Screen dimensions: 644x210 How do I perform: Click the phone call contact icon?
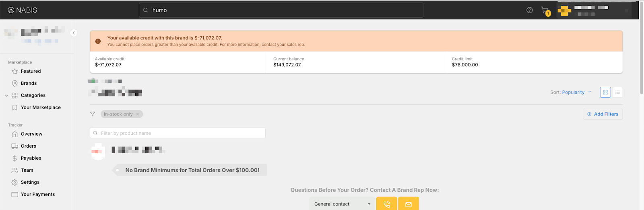(x=386, y=204)
